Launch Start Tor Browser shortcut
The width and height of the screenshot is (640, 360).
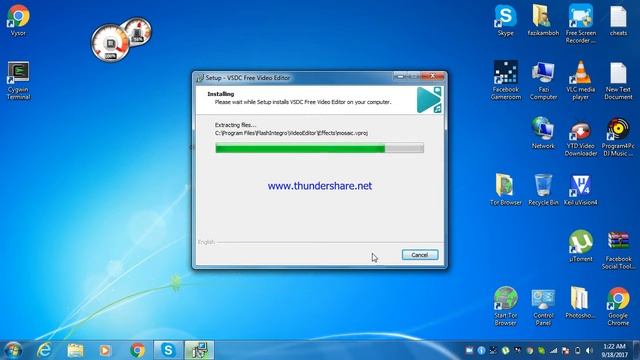(506, 306)
